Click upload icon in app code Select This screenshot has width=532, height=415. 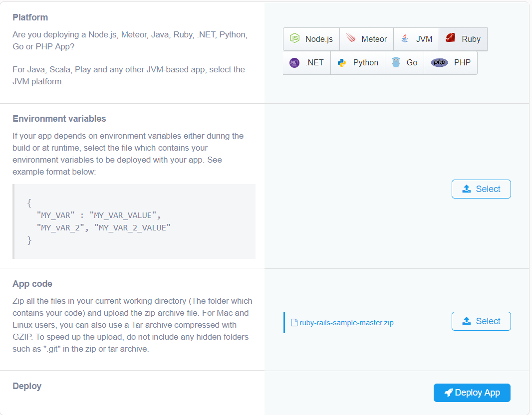click(x=467, y=321)
